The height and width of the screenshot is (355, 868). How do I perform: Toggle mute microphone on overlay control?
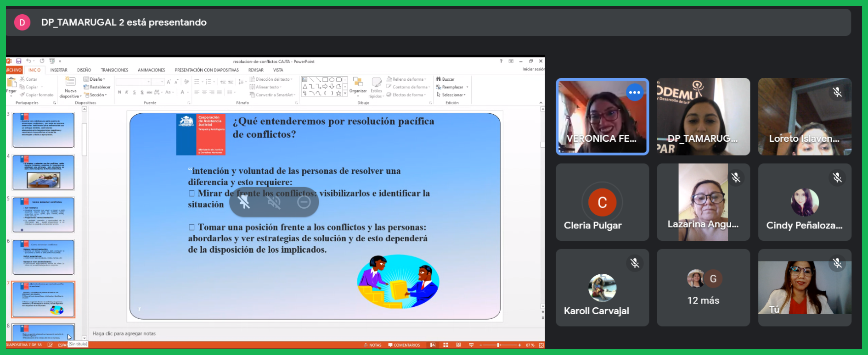pyautogui.click(x=244, y=202)
